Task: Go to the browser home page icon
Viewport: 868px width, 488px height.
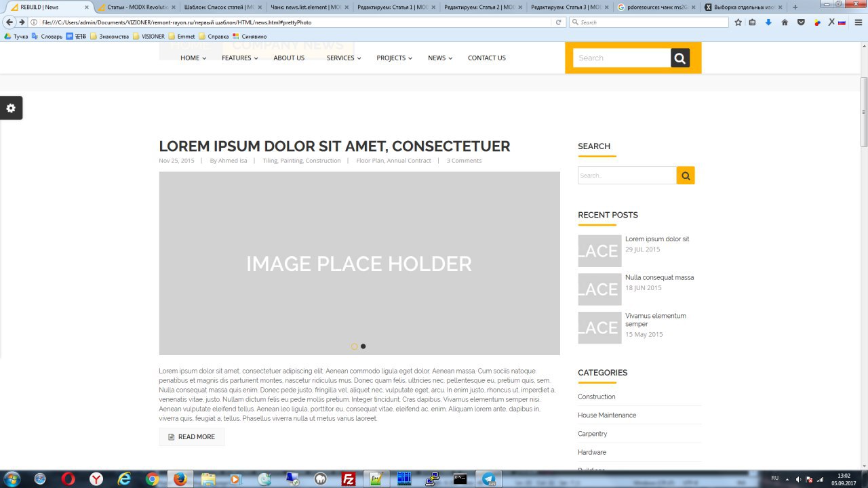Action: click(785, 22)
